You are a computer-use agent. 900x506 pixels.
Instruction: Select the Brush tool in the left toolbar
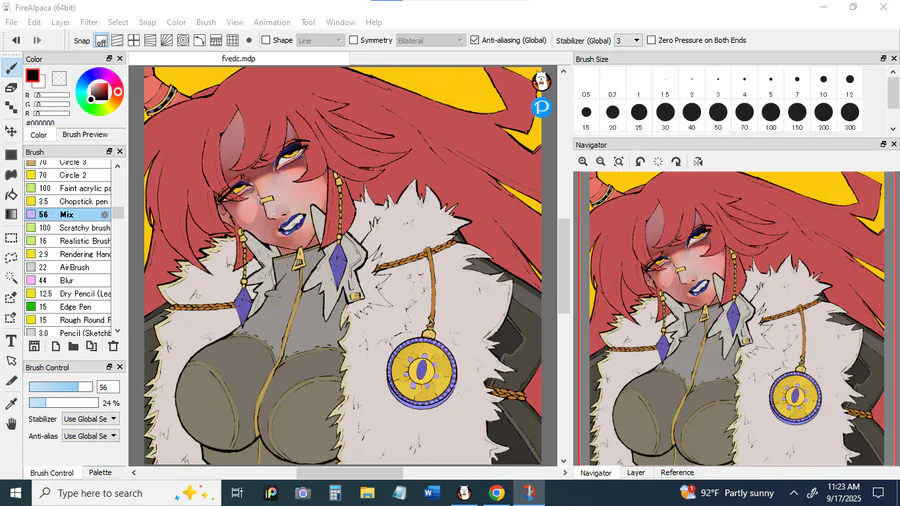[11, 68]
